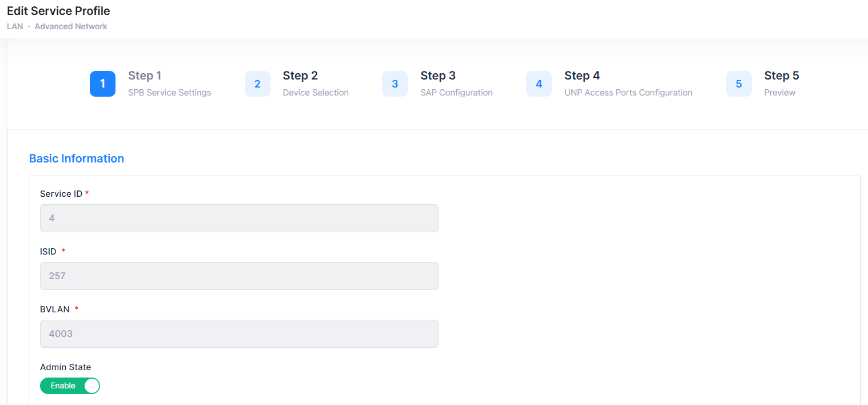Click the Admin State label text

pos(66,367)
